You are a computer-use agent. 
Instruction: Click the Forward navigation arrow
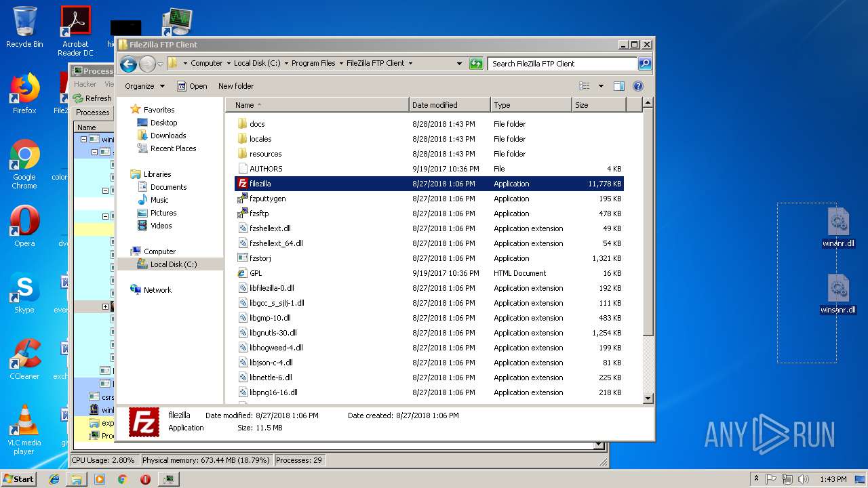(x=147, y=64)
